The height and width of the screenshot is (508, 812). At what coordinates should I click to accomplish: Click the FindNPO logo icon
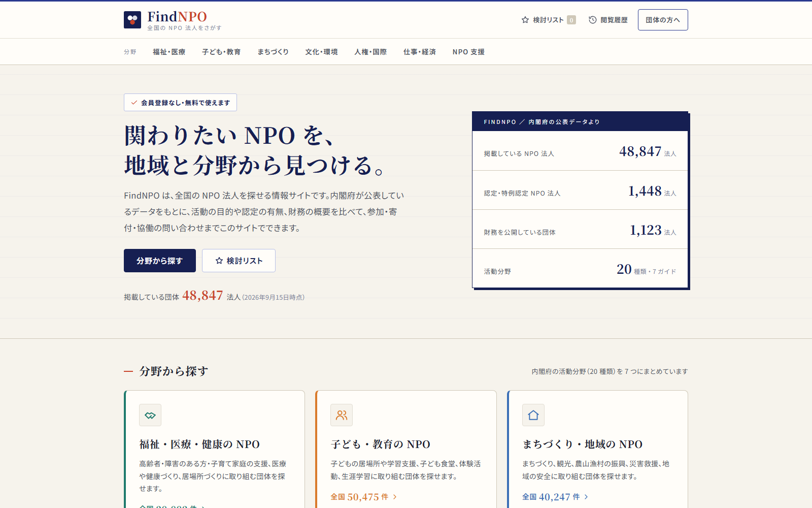(x=132, y=20)
